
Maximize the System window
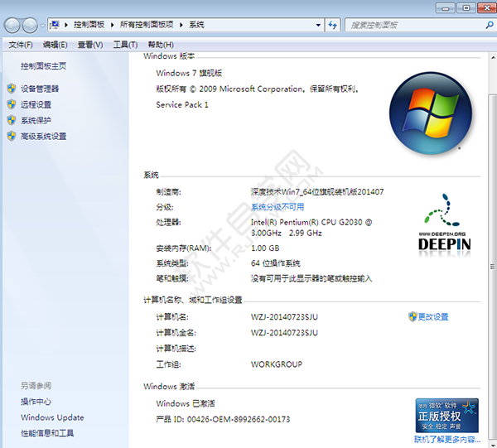[x=466, y=8]
